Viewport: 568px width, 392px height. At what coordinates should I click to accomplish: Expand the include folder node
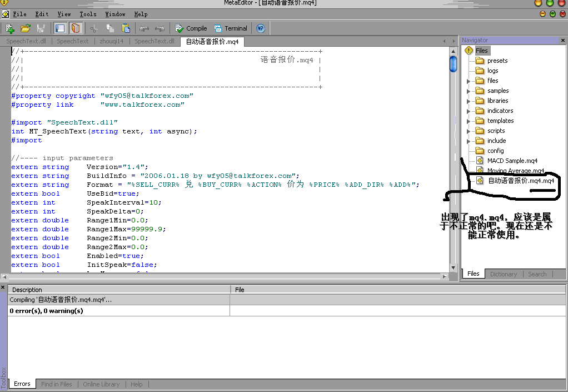(x=469, y=141)
